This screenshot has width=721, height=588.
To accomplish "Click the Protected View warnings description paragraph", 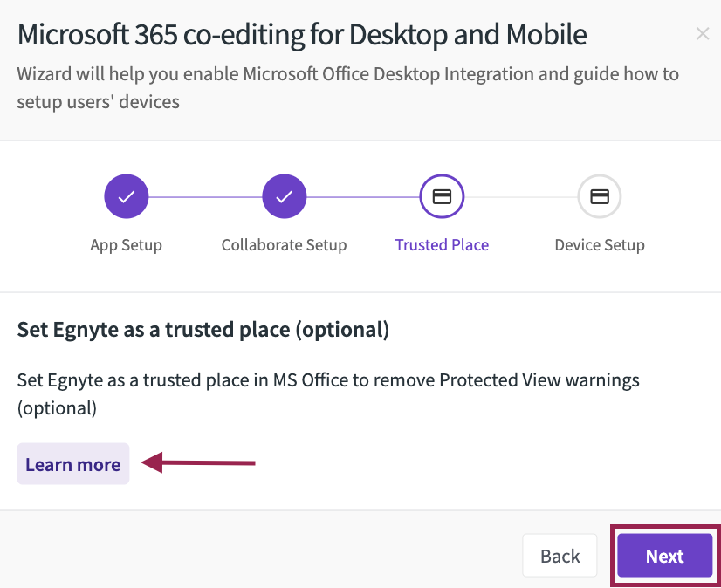I will (x=328, y=394).
